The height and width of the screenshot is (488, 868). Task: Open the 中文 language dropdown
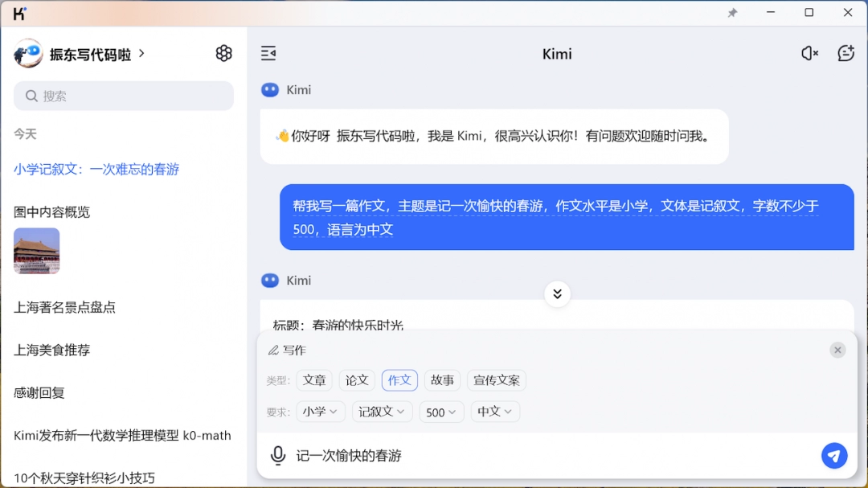pyautogui.click(x=495, y=412)
